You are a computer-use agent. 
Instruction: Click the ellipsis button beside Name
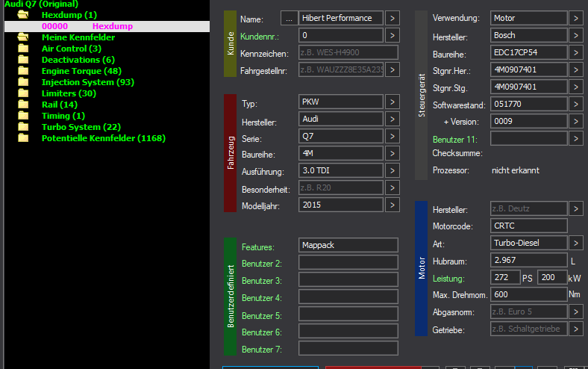(x=289, y=18)
